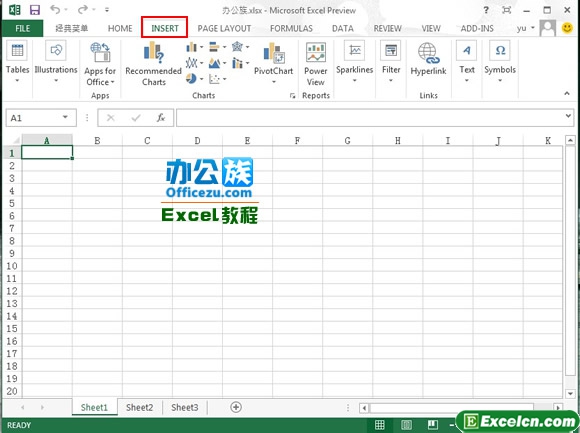Switch to Page Break Preview in status bar
The image size is (580, 433).
pyautogui.click(x=433, y=425)
